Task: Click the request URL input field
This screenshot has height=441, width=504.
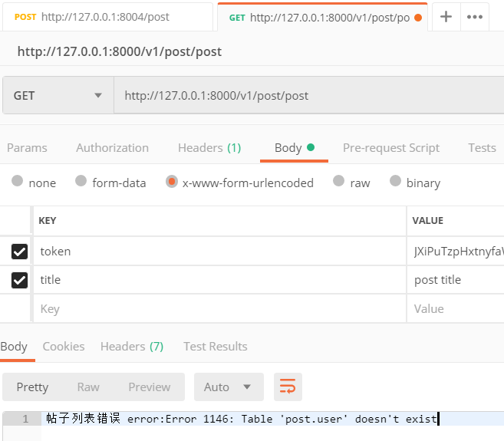Action: (307, 96)
